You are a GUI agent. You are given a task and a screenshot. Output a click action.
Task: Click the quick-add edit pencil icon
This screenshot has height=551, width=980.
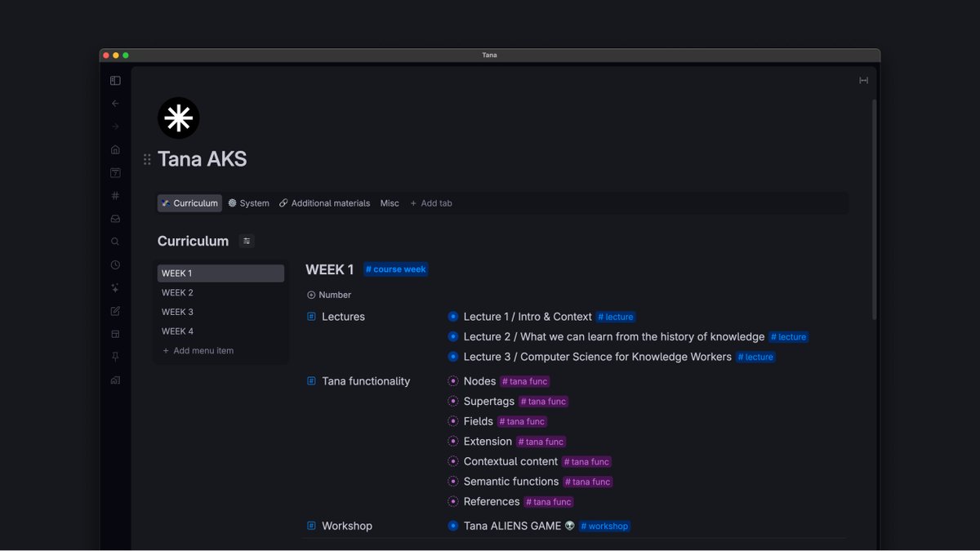click(x=115, y=311)
